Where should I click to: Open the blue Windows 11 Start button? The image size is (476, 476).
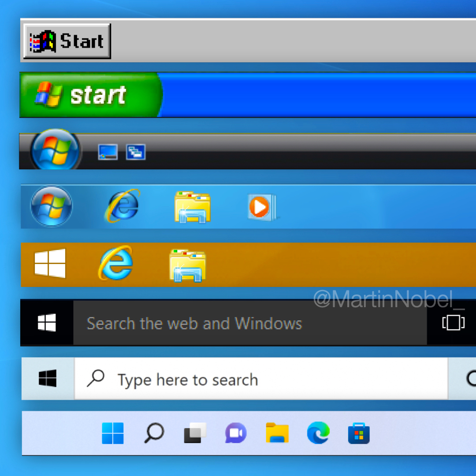(113, 433)
